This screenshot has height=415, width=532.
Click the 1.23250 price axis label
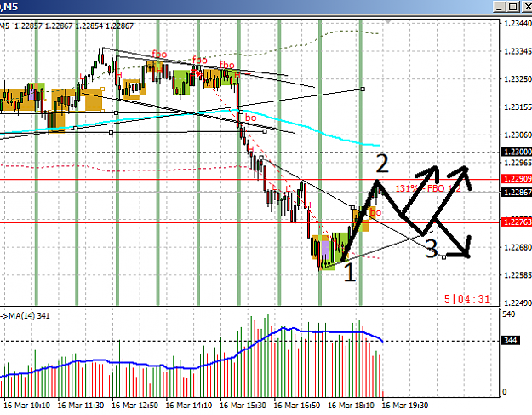[518, 78]
